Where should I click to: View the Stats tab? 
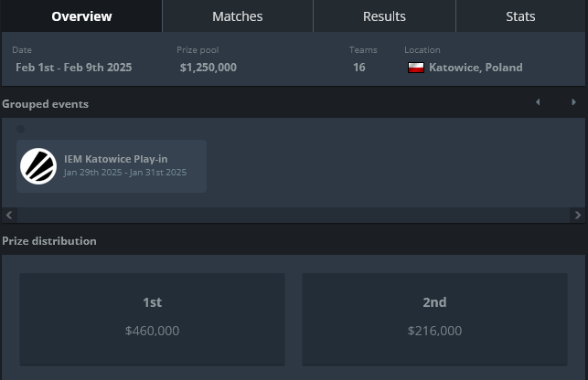[x=520, y=16]
